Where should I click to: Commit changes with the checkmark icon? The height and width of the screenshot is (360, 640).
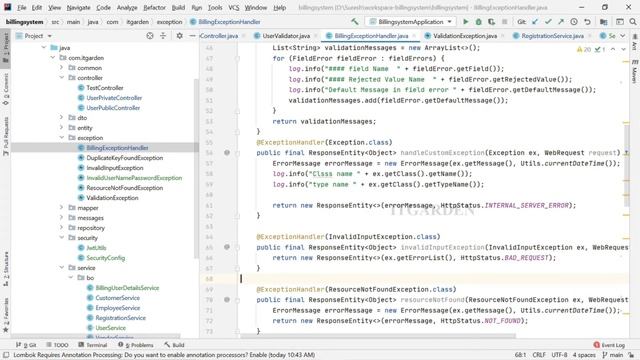pos(548,22)
